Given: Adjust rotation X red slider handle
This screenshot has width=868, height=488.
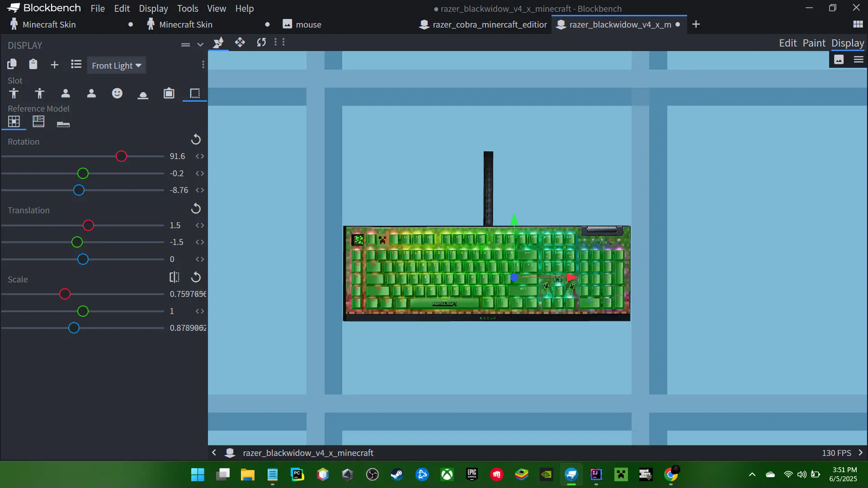Looking at the screenshot, I should [x=121, y=156].
